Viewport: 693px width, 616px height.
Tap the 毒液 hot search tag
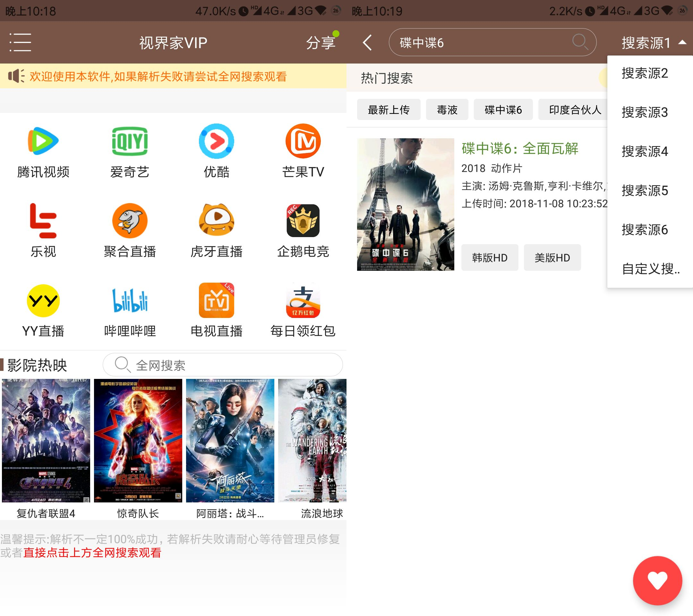[447, 110]
